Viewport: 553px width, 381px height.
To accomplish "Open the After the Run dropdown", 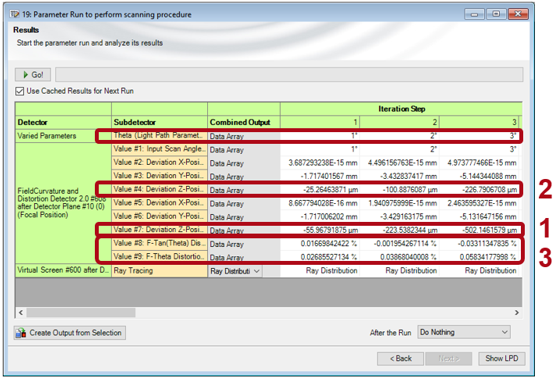I will pos(464,332).
